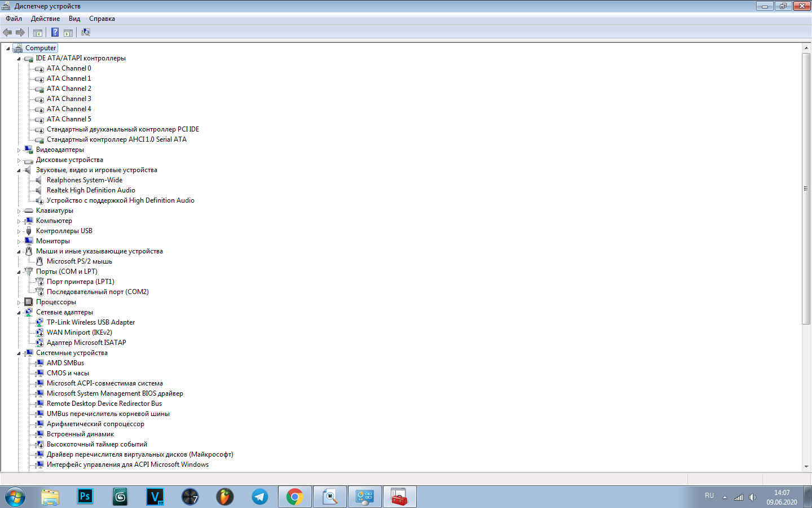
Task: Collapse the Сетевые адаптеры node
Action: pyautogui.click(x=19, y=313)
